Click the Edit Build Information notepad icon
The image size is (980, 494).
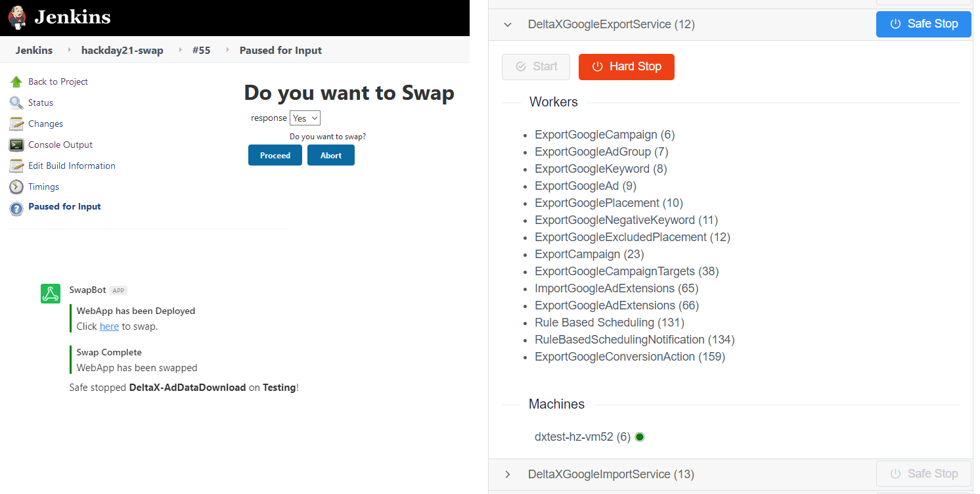coord(16,166)
